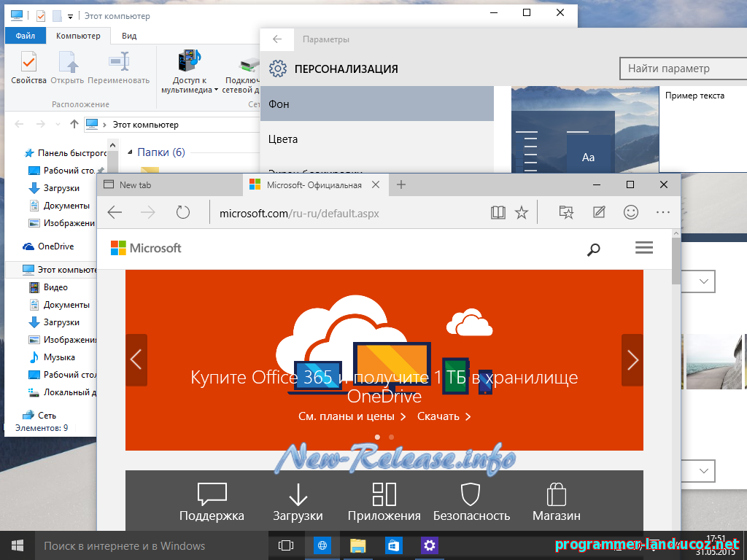Close the Microsoft- Официальная tab
747x560 pixels.
(x=376, y=184)
